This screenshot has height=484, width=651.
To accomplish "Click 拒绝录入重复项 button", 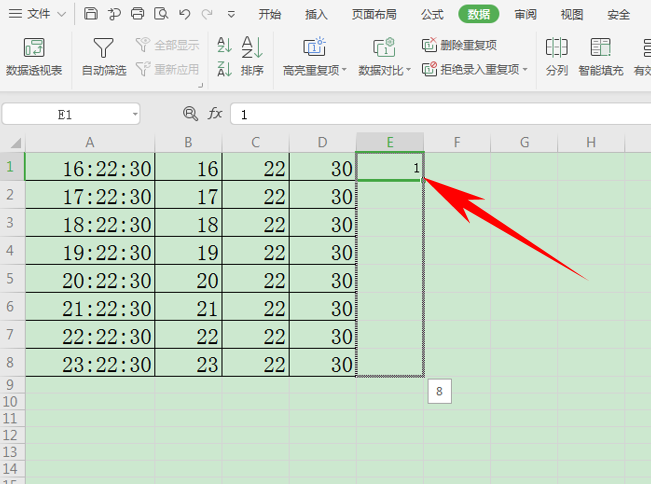I will click(470, 69).
